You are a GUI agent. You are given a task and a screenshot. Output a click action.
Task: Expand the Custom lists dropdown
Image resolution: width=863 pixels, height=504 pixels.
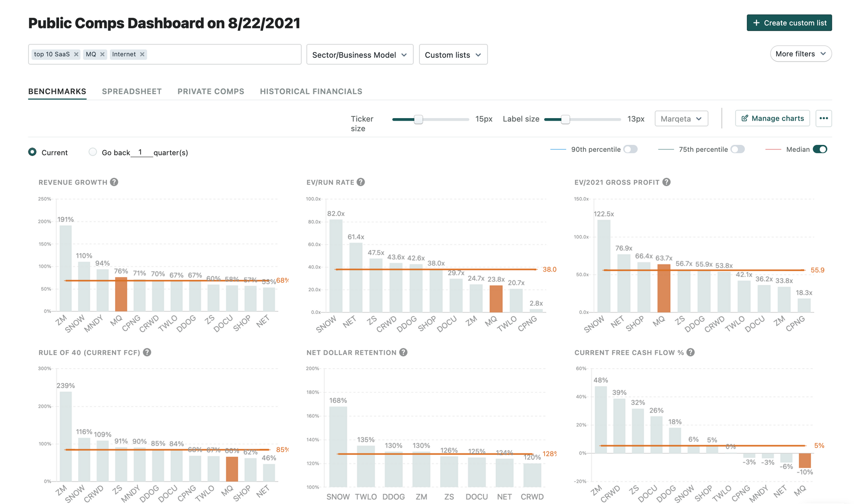(453, 54)
